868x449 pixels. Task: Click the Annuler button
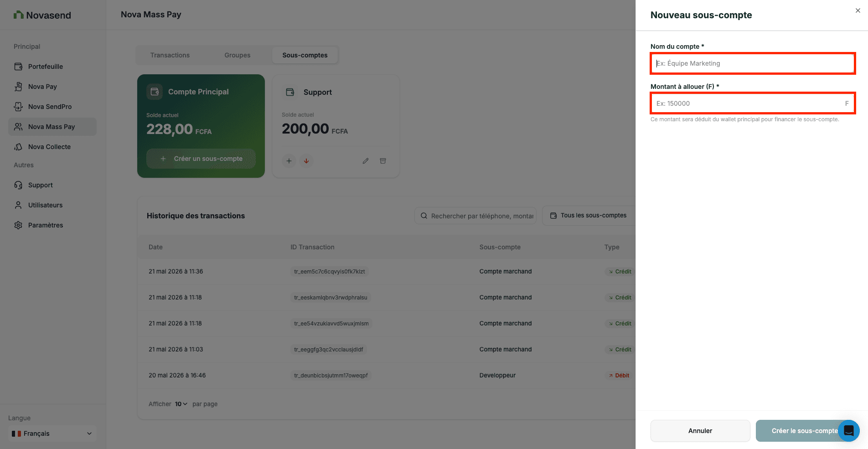700,431
